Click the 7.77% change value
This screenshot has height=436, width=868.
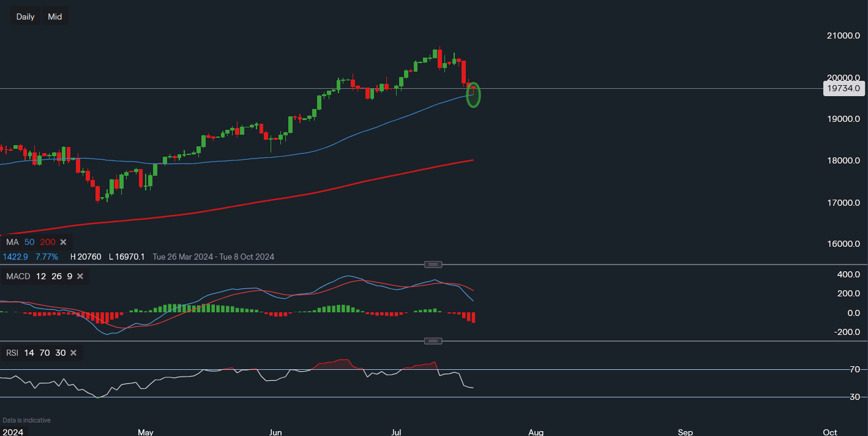pyautogui.click(x=47, y=257)
